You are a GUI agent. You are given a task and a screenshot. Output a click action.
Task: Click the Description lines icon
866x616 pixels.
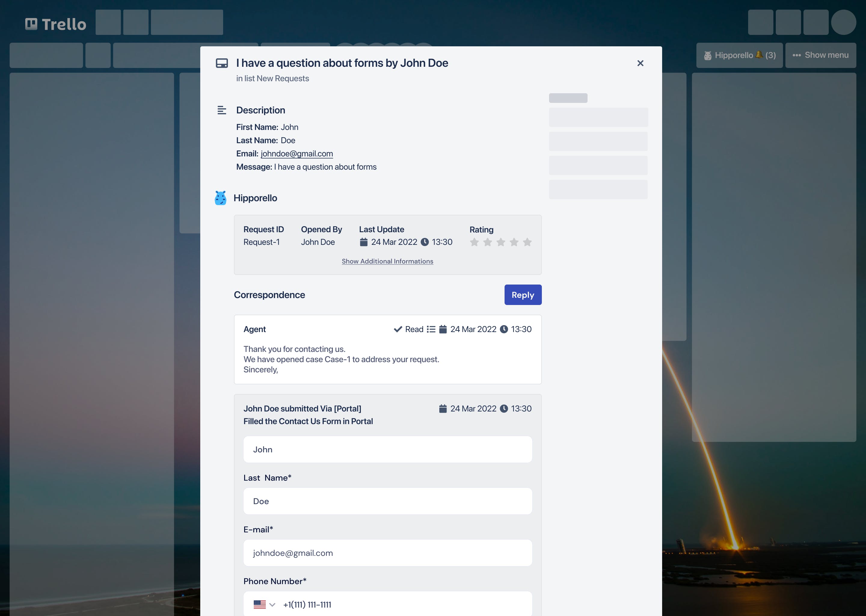222,110
